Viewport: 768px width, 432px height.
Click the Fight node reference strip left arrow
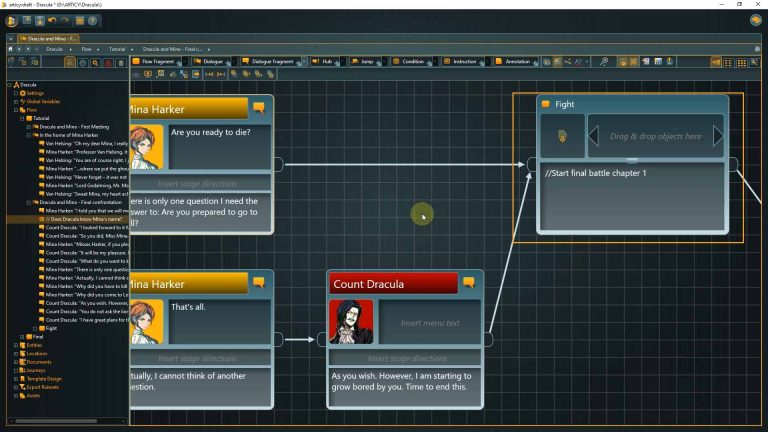(594, 136)
